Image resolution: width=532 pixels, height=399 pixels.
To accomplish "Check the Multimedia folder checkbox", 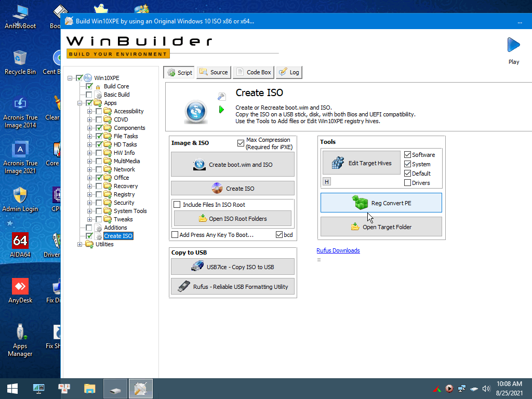I will click(x=99, y=161).
